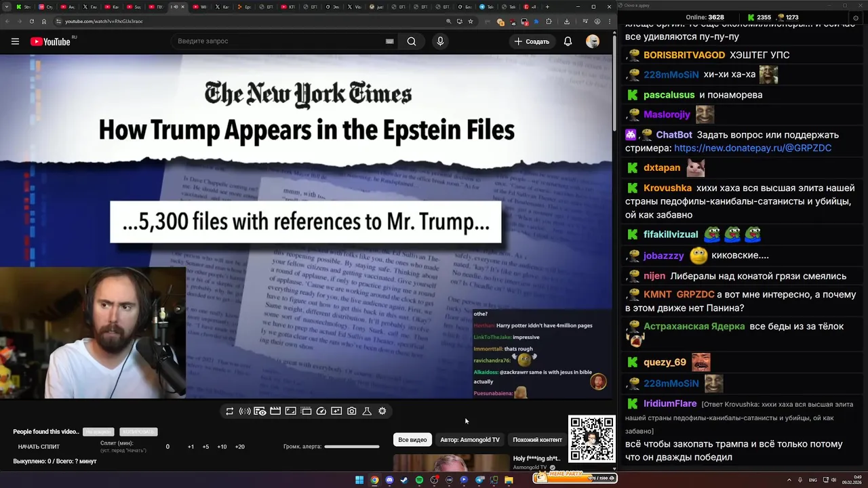Click username Krovushka in chat
The height and width of the screenshot is (488, 868).
[668, 188]
